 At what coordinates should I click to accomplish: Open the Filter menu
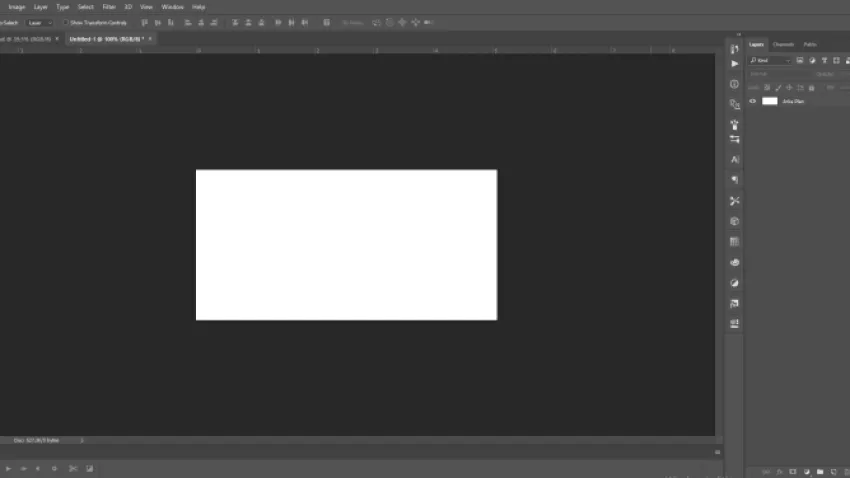click(x=109, y=6)
